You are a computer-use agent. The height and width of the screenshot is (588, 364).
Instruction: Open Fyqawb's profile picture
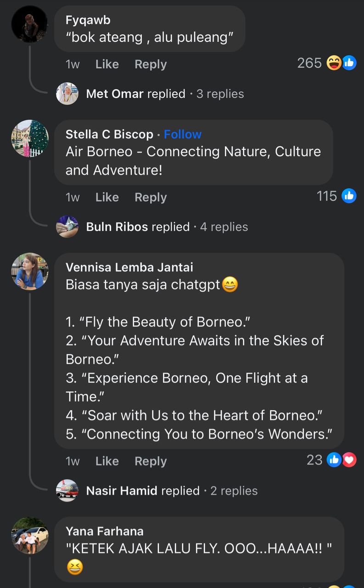point(29,24)
